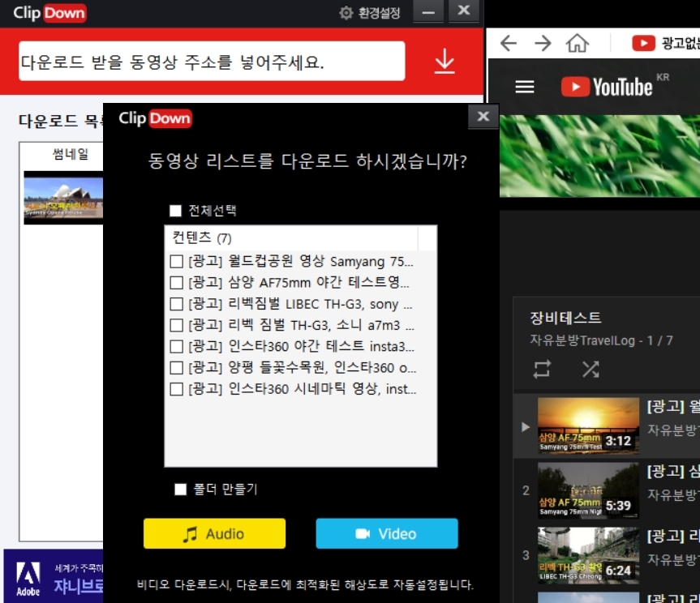Check 삼양 AF75mm 야간 테스트영 item

coord(176,283)
